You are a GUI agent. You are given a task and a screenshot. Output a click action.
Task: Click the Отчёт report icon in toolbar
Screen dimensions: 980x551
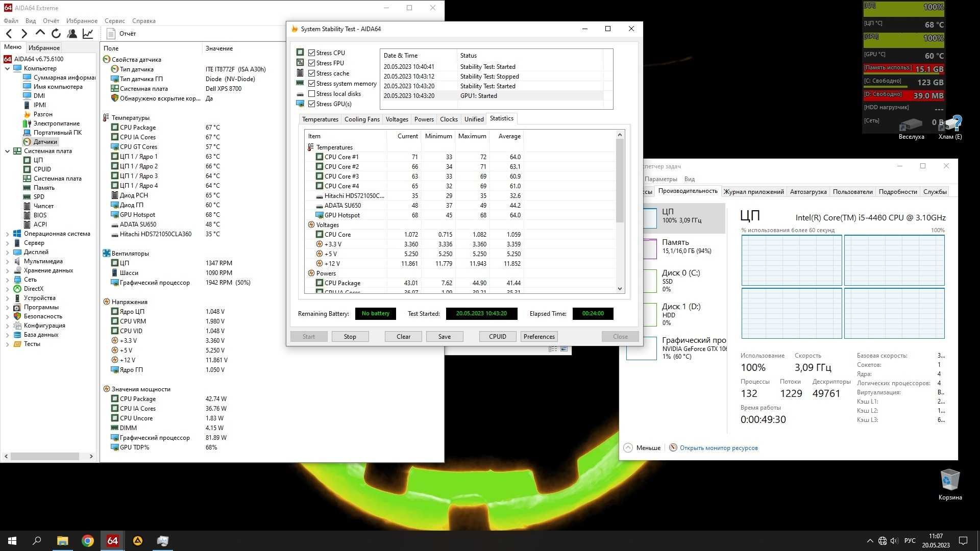click(111, 34)
